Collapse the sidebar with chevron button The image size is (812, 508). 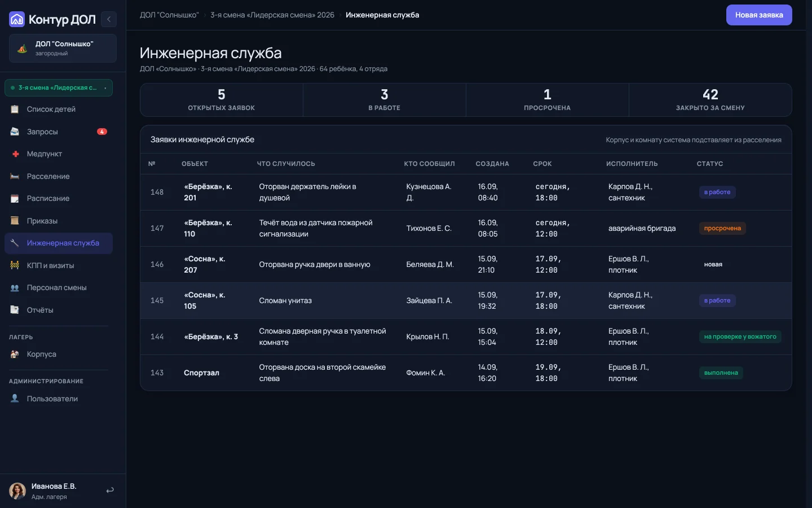tap(109, 19)
